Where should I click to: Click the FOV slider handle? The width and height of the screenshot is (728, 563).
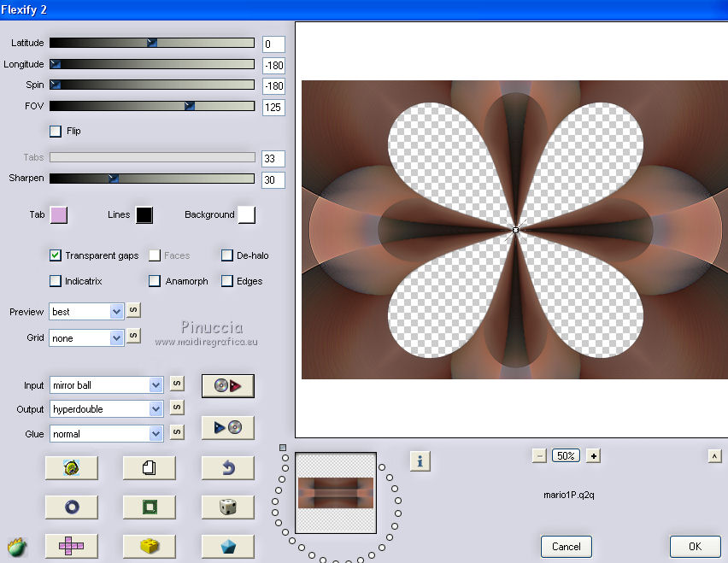point(190,106)
